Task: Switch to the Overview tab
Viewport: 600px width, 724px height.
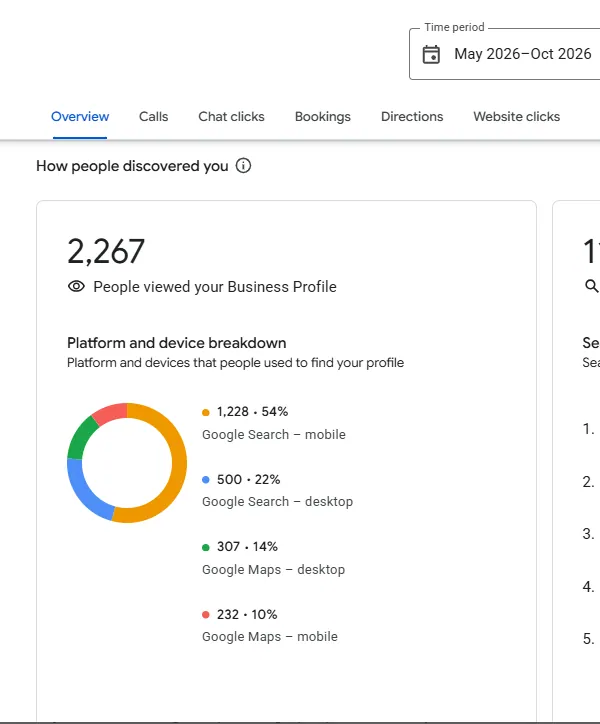Action: pyautogui.click(x=80, y=116)
